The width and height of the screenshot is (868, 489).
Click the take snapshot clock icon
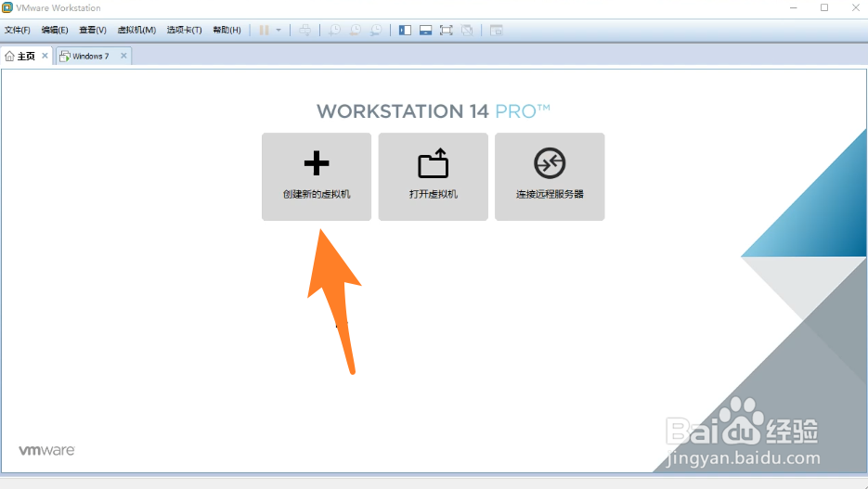[x=334, y=30]
